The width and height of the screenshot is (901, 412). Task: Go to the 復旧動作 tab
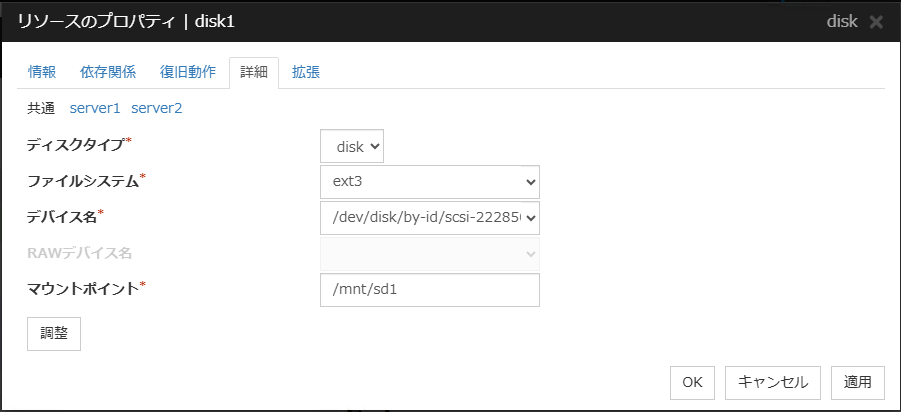(x=188, y=72)
